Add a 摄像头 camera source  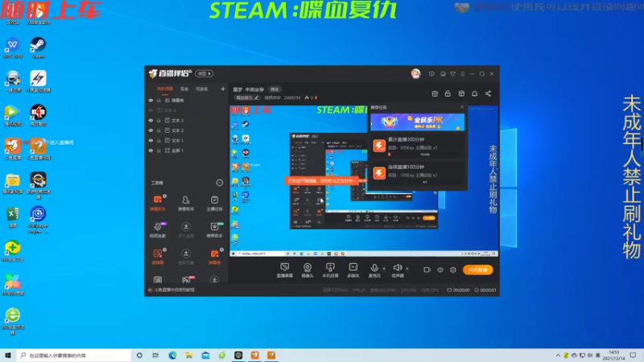[x=308, y=270]
